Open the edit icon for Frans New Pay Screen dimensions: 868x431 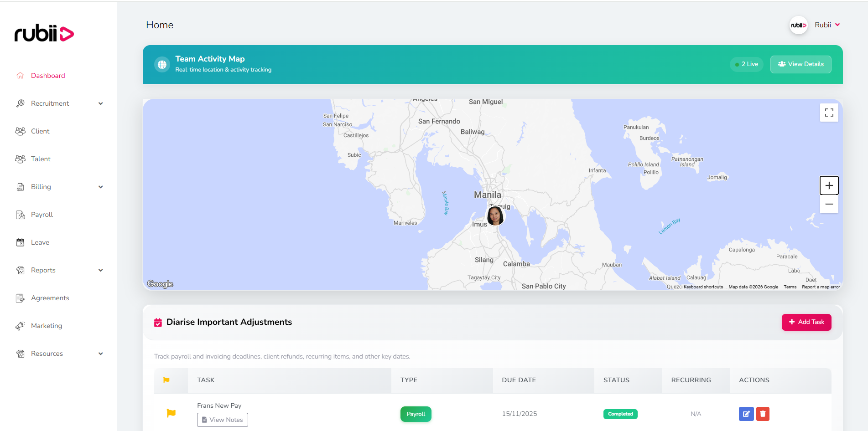pyautogui.click(x=746, y=414)
